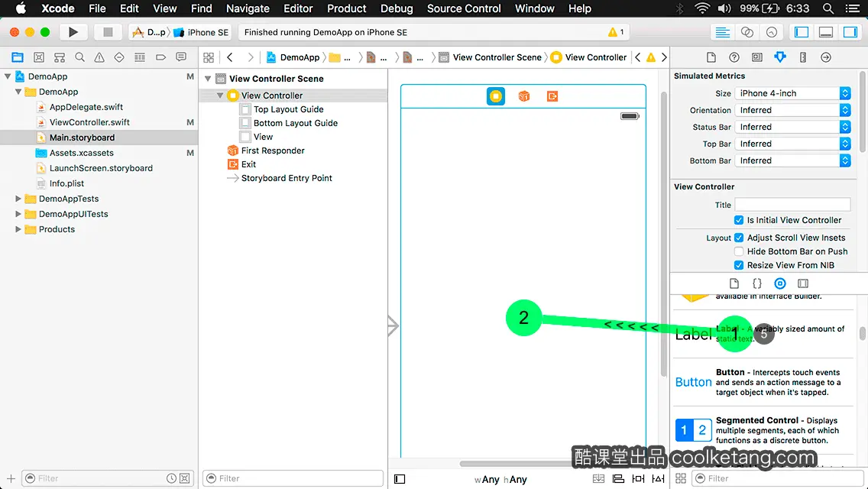Toggle the Debug area visibility

point(825,32)
